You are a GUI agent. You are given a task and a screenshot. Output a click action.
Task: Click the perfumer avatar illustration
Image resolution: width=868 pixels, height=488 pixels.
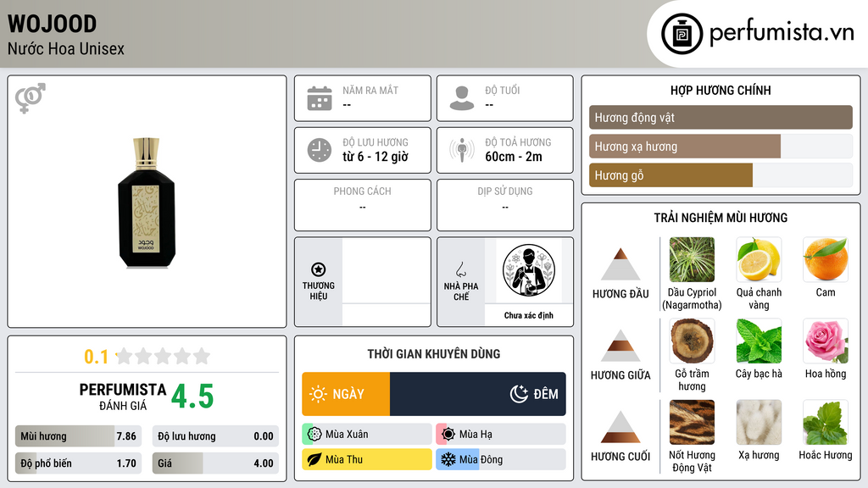(x=529, y=270)
